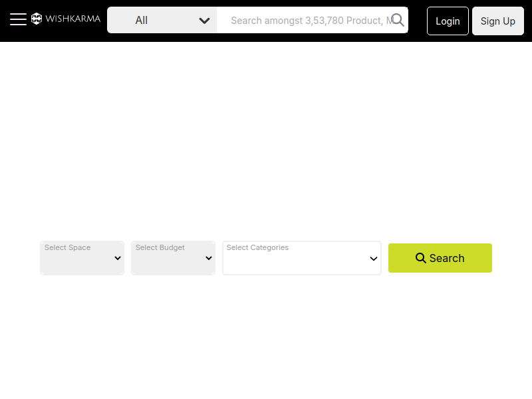Screen dimensions: 532x399
Task: Click the chevron arrow beside All
Action: (x=204, y=21)
